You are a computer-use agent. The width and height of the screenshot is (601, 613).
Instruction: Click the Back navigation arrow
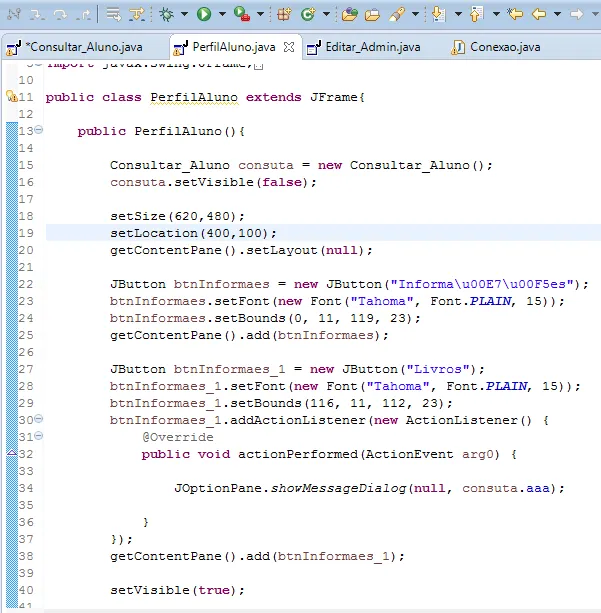pos(539,14)
